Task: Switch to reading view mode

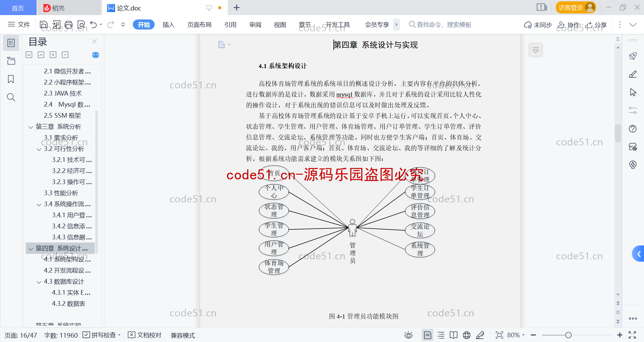Action: coord(453,335)
